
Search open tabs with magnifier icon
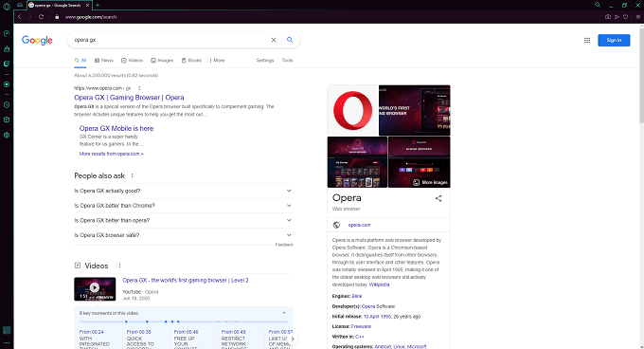(598, 5)
